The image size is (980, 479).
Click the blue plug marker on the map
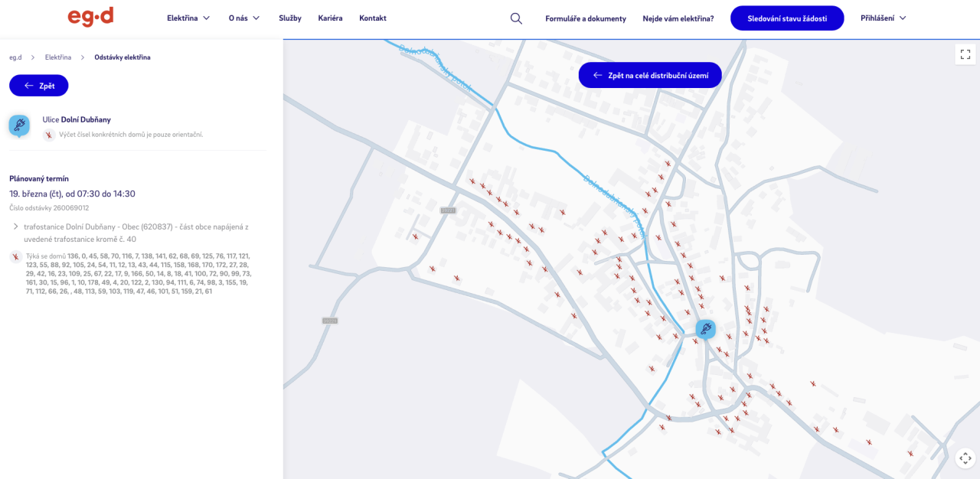click(706, 329)
